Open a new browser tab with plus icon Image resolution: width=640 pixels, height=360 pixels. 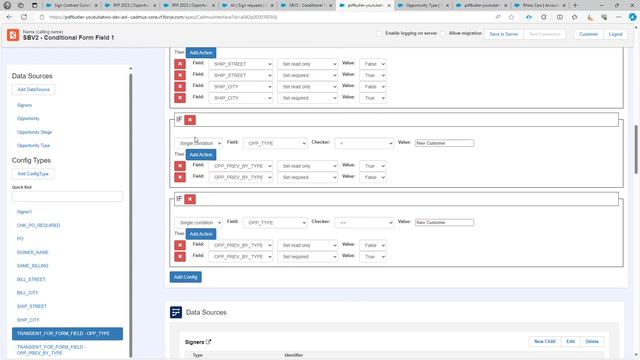click(575, 5)
